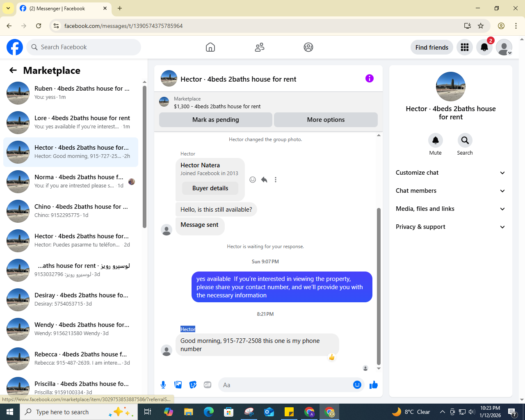Open the tab search dropdown in Chrome
The width and height of the screenshot is (525, 420).
coord(8,8)
